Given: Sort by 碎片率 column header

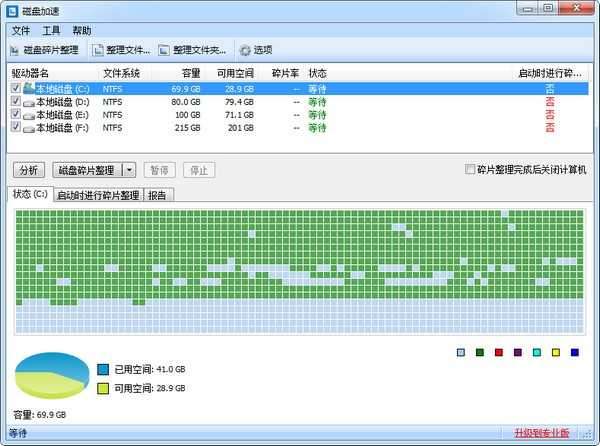Looking at the screenshot, I should pyautogui.click(x=285, y=73).
